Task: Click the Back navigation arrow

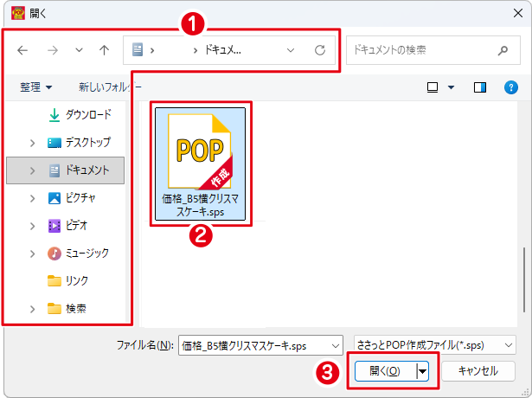Action: (x=22, y=50)
